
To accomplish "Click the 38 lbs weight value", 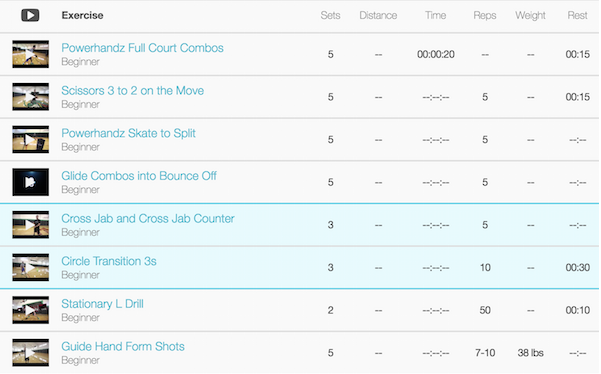I will (530, 353).
